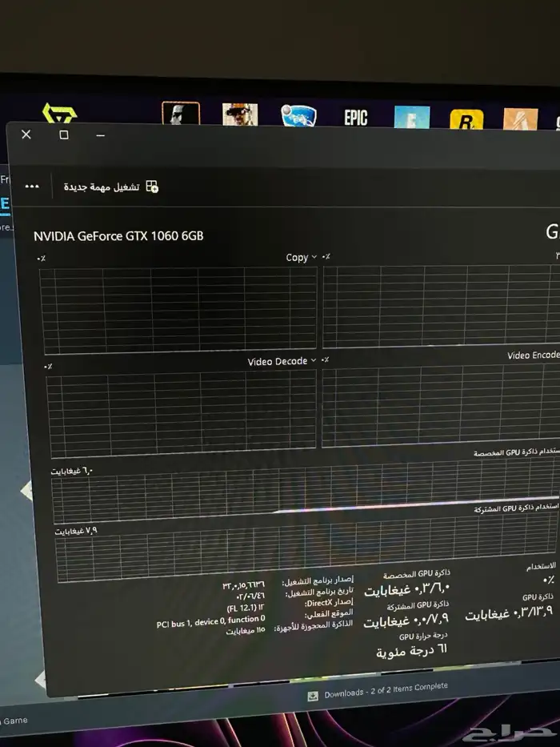Click the ذاكرة GPU المخصصة stats label
This screenshot has width=560, height=747.
coord(417,575)
